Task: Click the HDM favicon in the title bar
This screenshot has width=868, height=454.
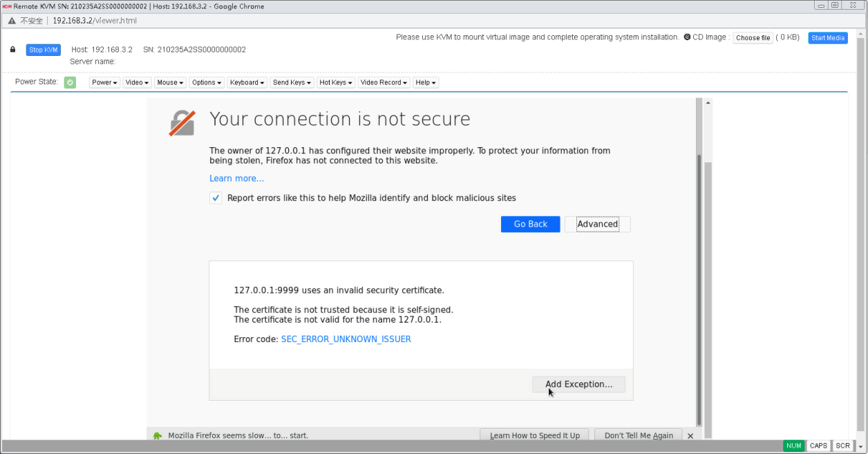Action: tap(7, 6)
